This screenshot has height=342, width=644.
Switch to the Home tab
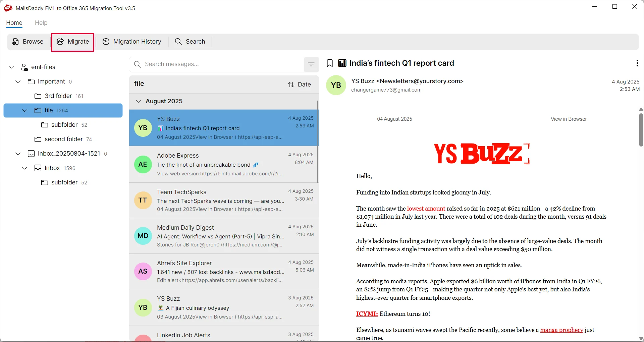(x=14, y=23)
